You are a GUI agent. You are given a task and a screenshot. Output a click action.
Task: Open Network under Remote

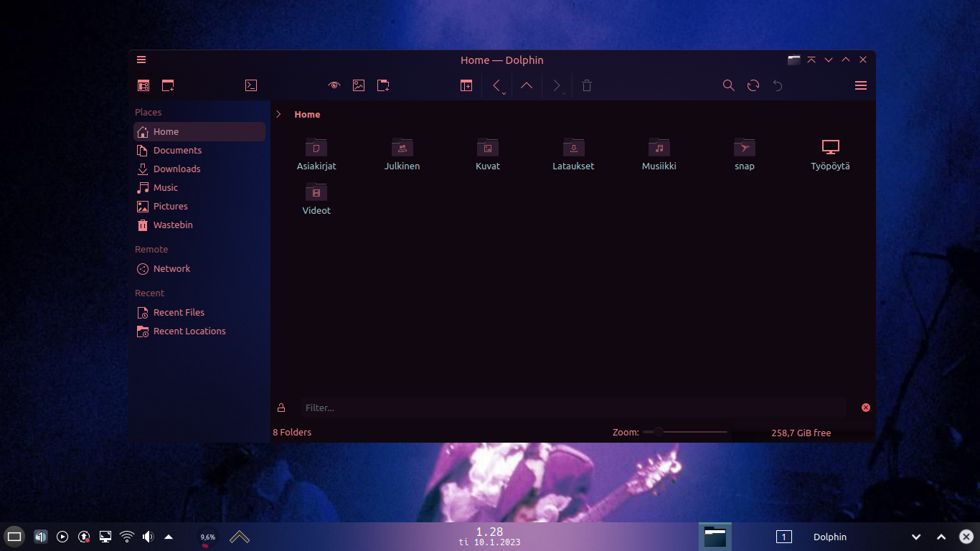[x=199, y=268]
